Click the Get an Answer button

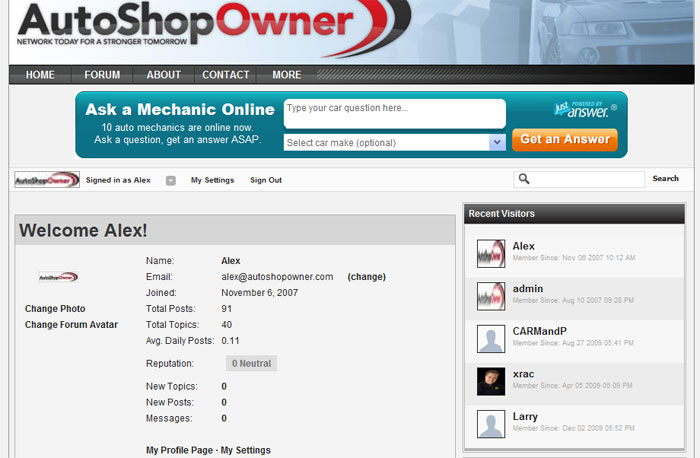coord(565,140)
